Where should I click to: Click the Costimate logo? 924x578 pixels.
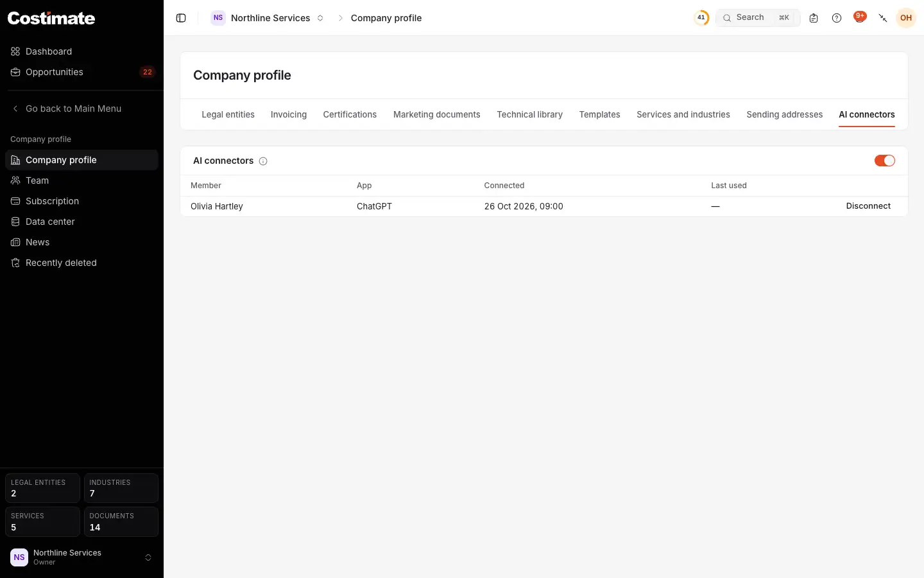pos(51,18)
